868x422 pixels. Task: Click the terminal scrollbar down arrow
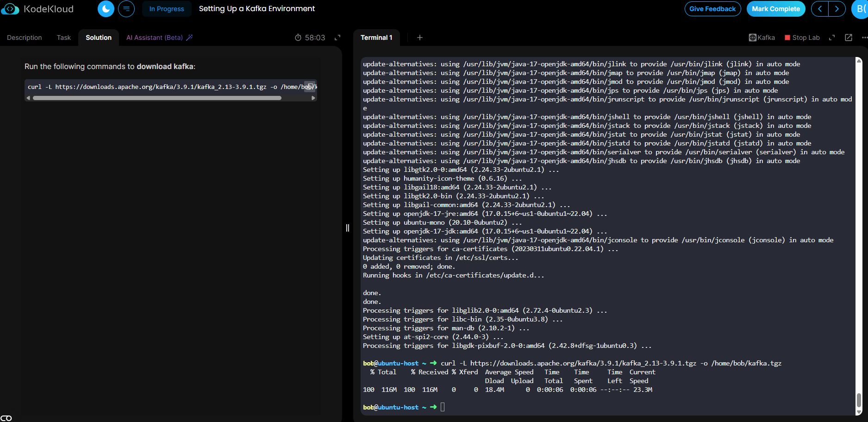859,412
